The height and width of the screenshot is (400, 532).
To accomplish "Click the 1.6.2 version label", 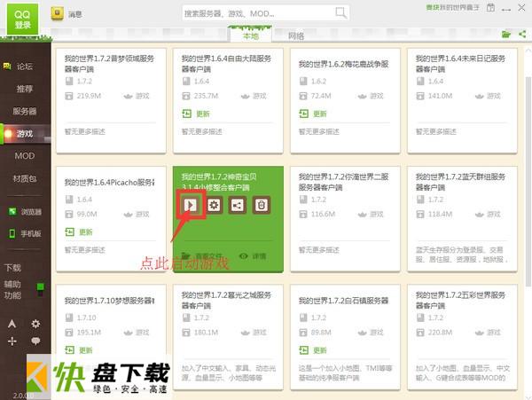I will (318, 81).
